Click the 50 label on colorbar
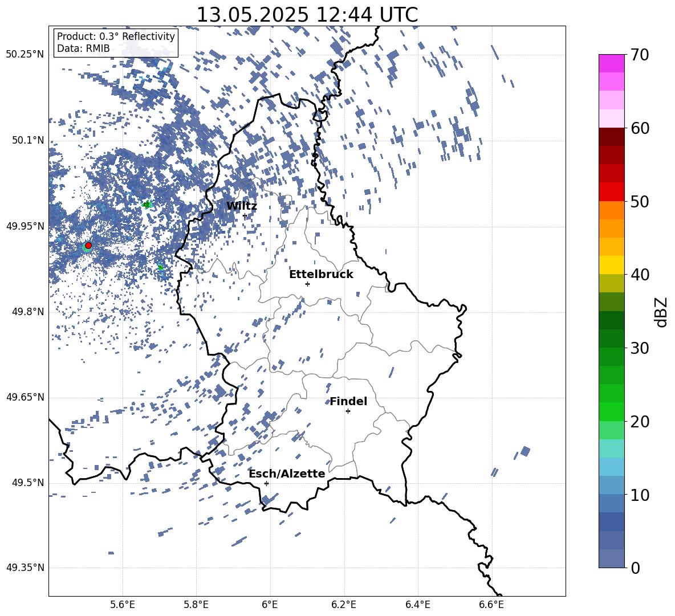This screenshot has width=675, height=616. pyautogui.click(x=640, y=202)
